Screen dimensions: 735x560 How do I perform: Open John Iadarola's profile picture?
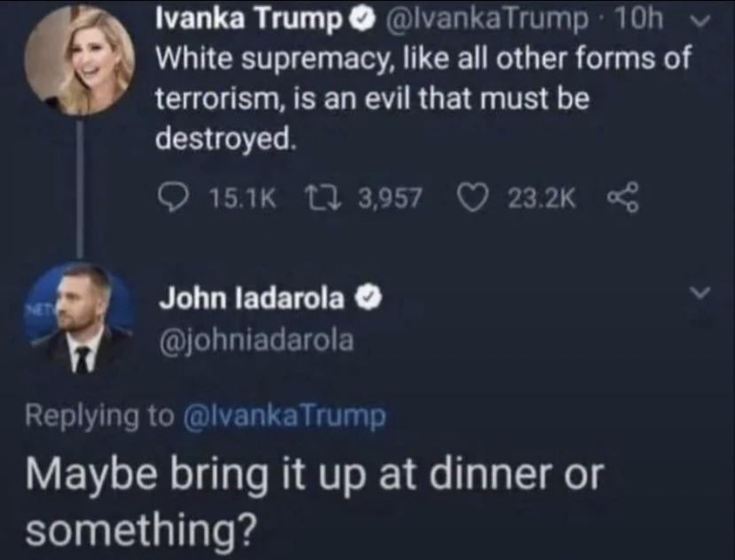point(80,319)
